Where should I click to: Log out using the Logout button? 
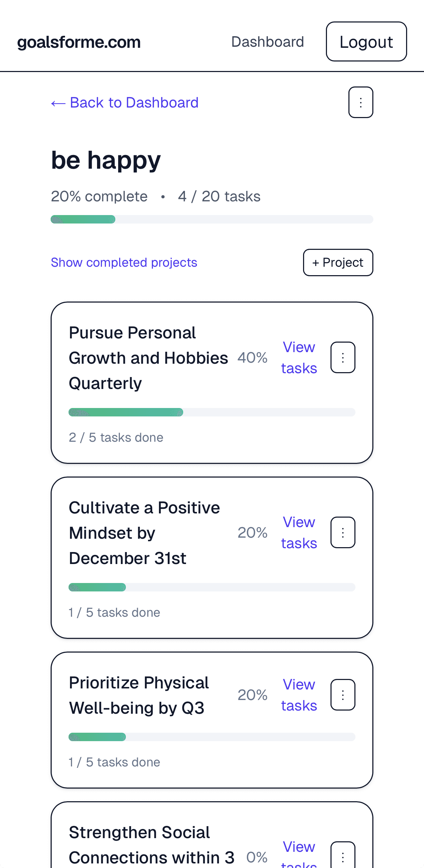pyautogui.click(x=366, y=42)
